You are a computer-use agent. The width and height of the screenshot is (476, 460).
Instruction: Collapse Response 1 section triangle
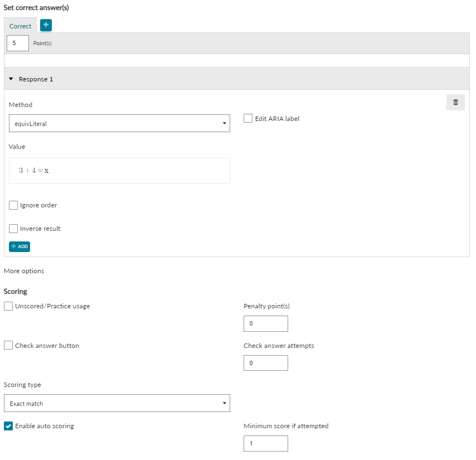click(x=11, y=79)
